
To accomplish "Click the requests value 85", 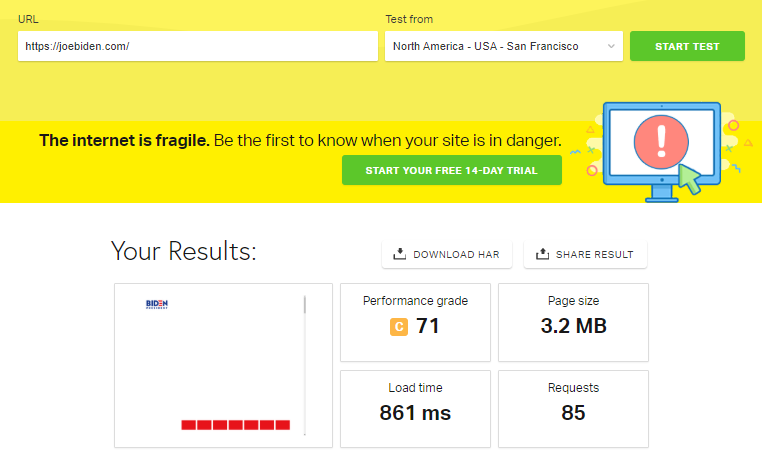I will pos(573,413).
